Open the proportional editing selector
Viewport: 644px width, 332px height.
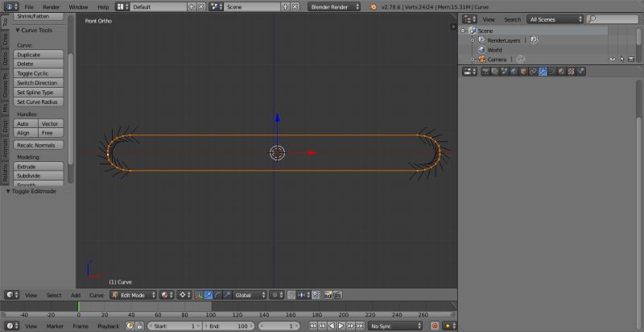point(276,295)
